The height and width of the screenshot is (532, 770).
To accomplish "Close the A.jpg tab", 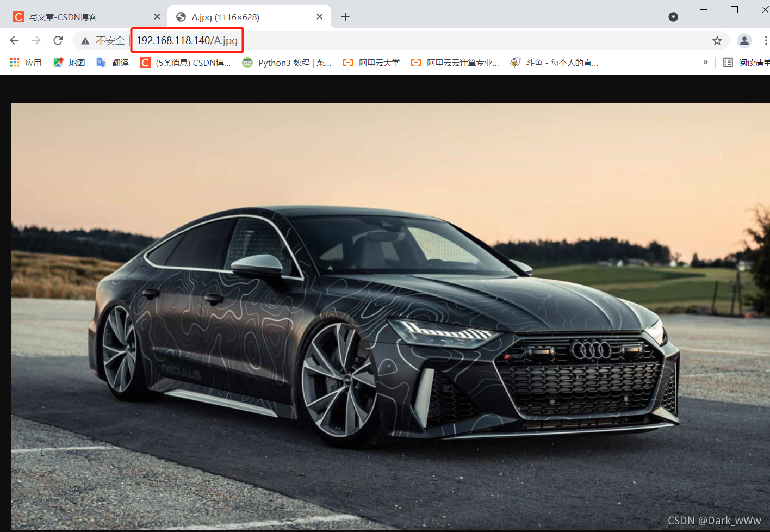I will [320, 17].
